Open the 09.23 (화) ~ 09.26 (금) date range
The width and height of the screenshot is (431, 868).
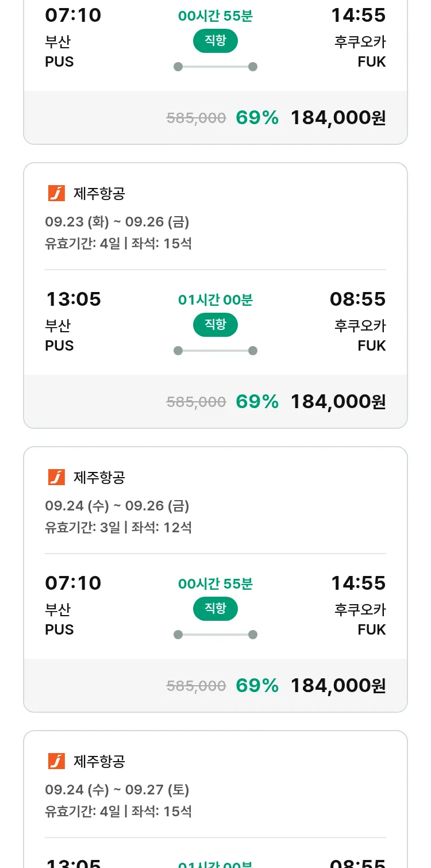coord(117,222)
